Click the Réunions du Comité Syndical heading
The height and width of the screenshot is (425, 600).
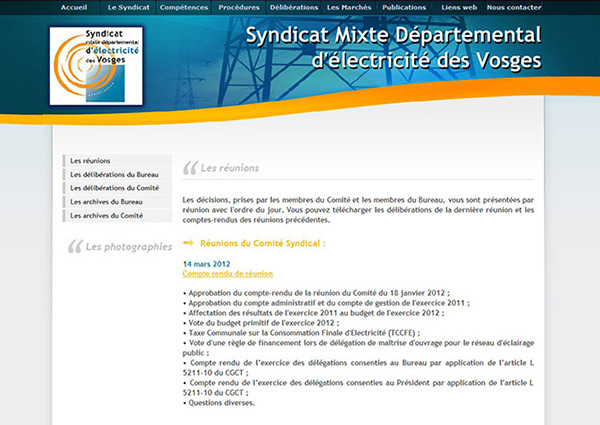(x=262, y=243)
